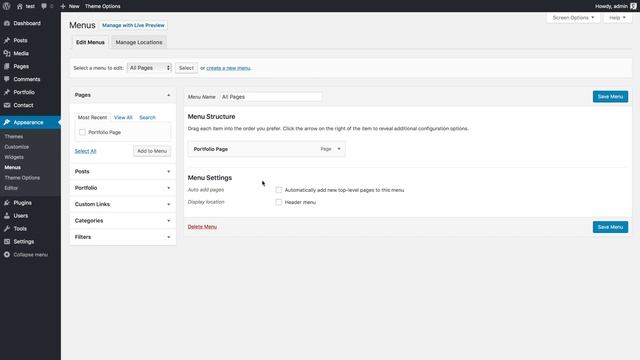Open the Customize submenu item
The height and width of the screenshot is (360, 640).
17,147
